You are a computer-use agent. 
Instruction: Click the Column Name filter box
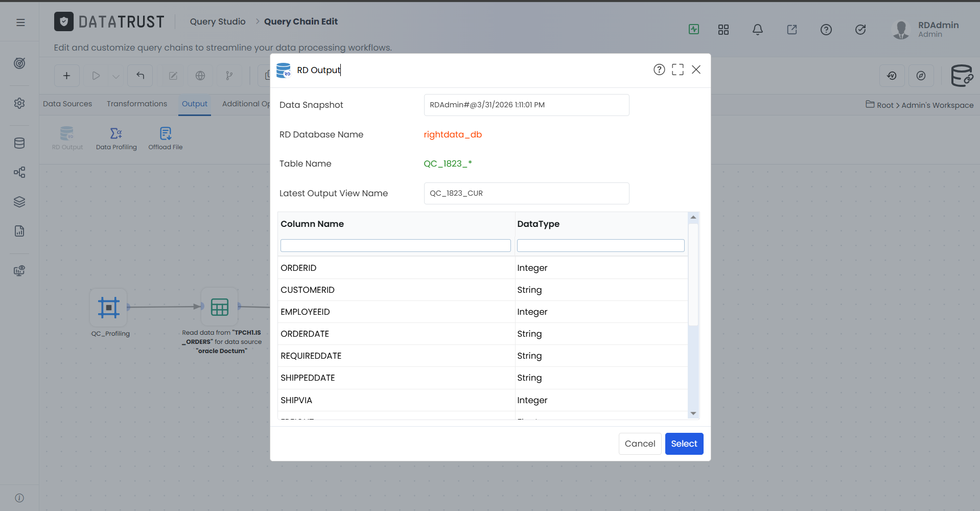coord(395,245)
